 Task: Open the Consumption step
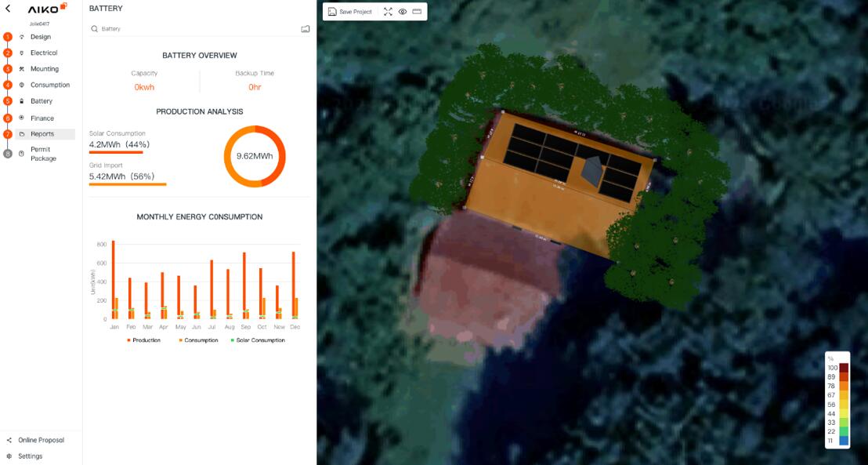49,85
